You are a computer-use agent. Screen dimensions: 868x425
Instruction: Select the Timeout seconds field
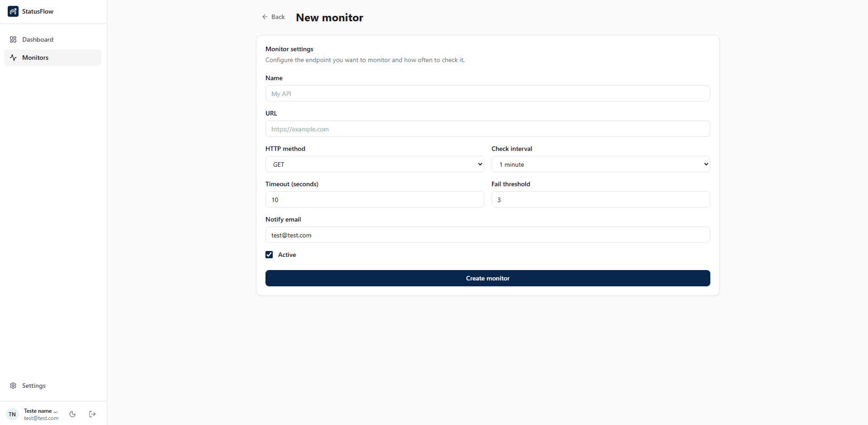[x=375, y=199]
